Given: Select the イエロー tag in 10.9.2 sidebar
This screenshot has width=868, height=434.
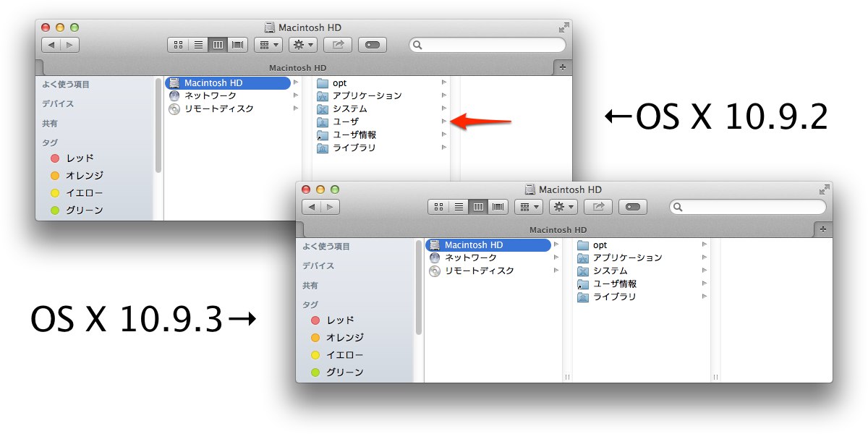Looking at the screenshot, I should pyautogui.click(x=84, y=193).
